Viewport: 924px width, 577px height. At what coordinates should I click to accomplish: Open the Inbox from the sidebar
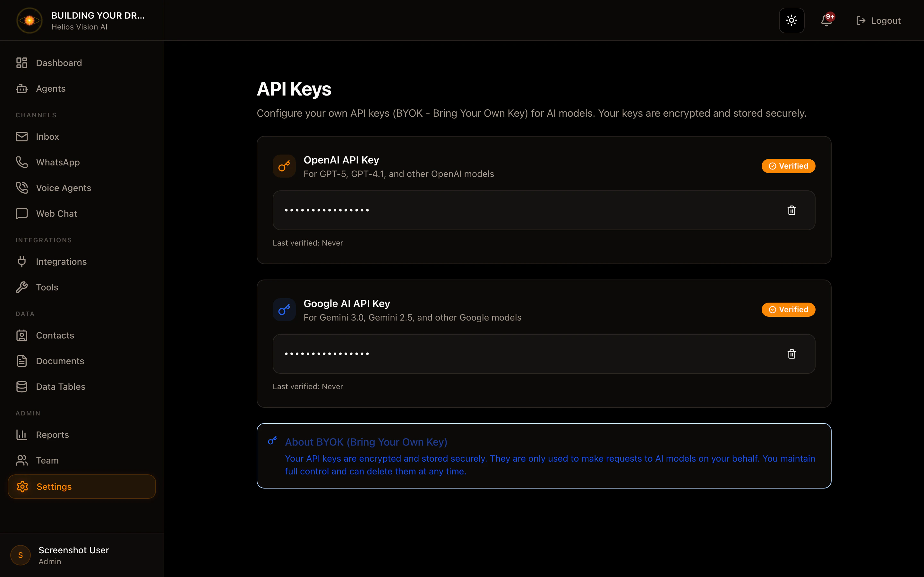[47, 136]
